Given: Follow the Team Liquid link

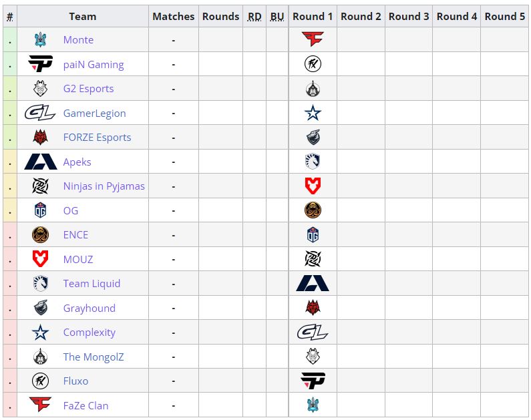Looking at the screenshot, I should coord(92,284).
